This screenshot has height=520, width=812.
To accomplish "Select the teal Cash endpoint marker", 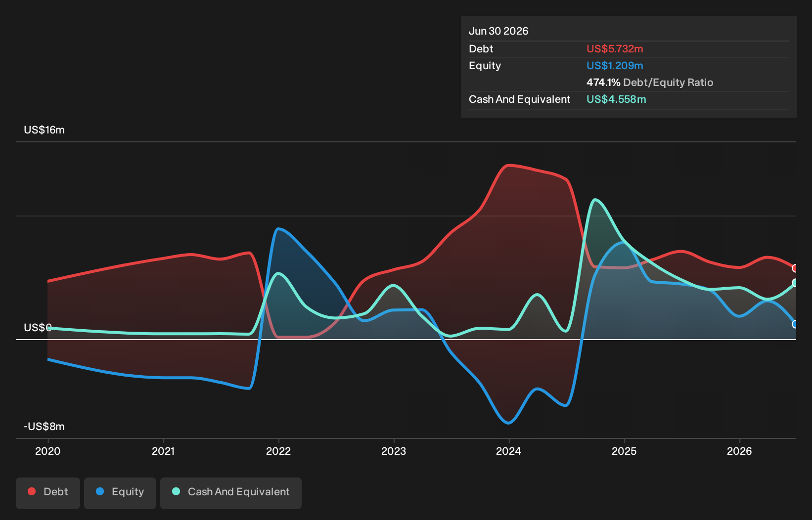I will coord(795,283).
